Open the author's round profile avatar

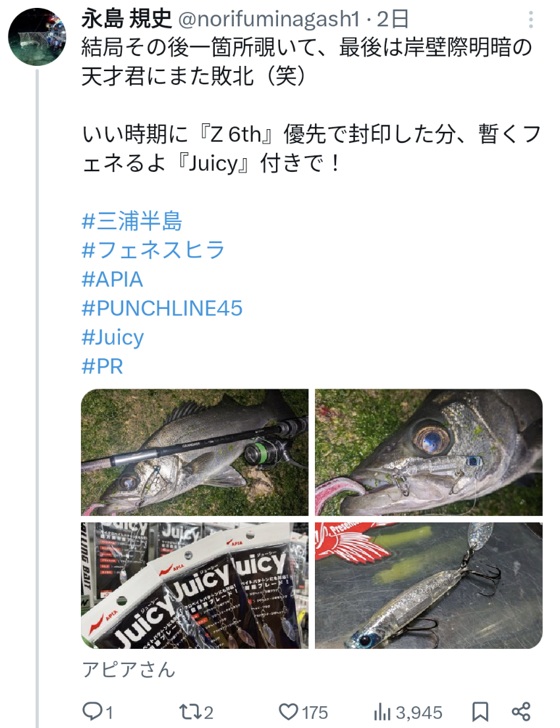pyautogui.click(x=37, y=37)
